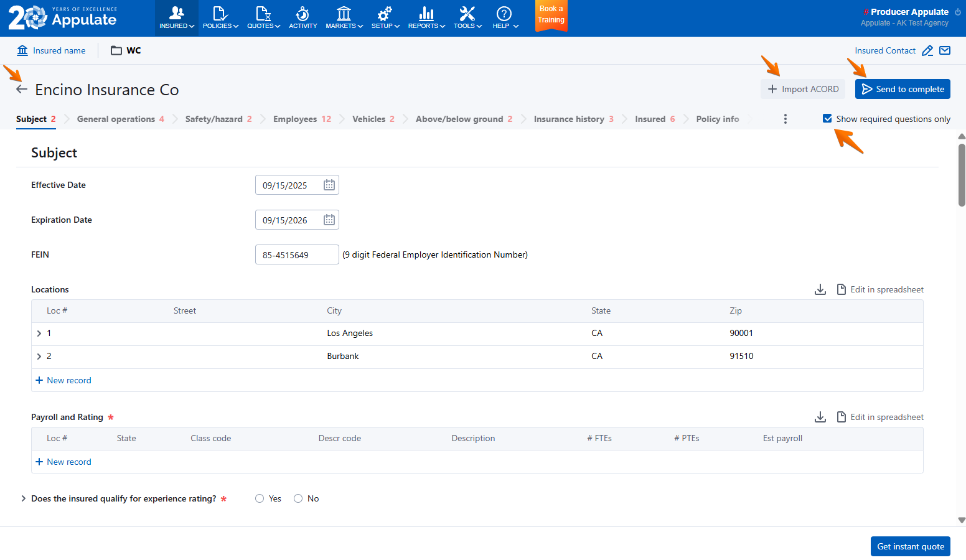Switch to Above/below ground tab
Image resolution: width=966 pixels, height=560 pixels.
coord(464,119)
